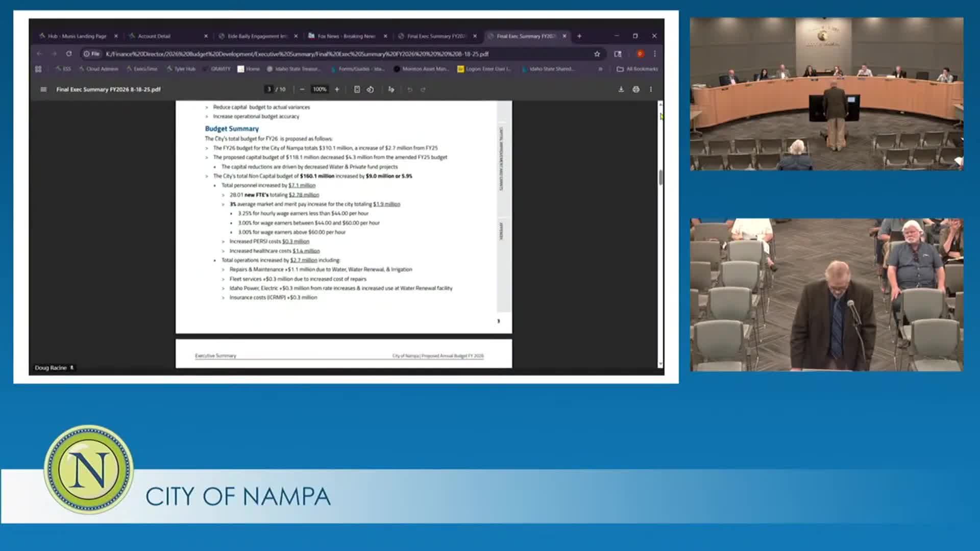
Task: Open the All Bookmarks folder
Action: click(x=638, y=69)
